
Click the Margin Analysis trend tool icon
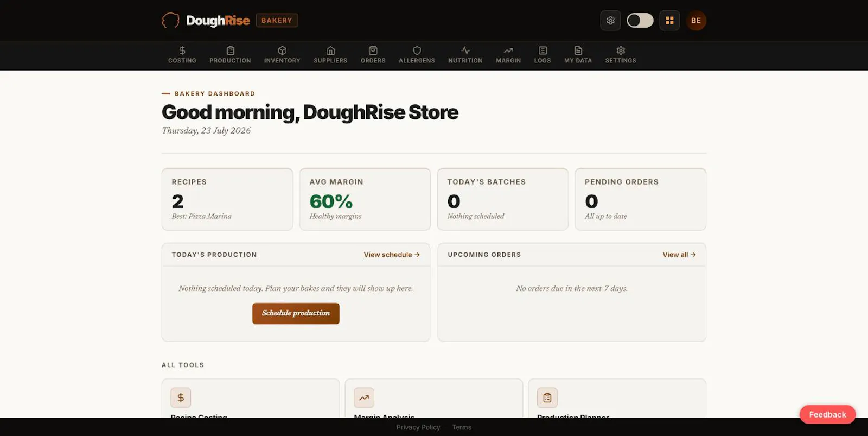pyautogui.click(x=364, y=397)
